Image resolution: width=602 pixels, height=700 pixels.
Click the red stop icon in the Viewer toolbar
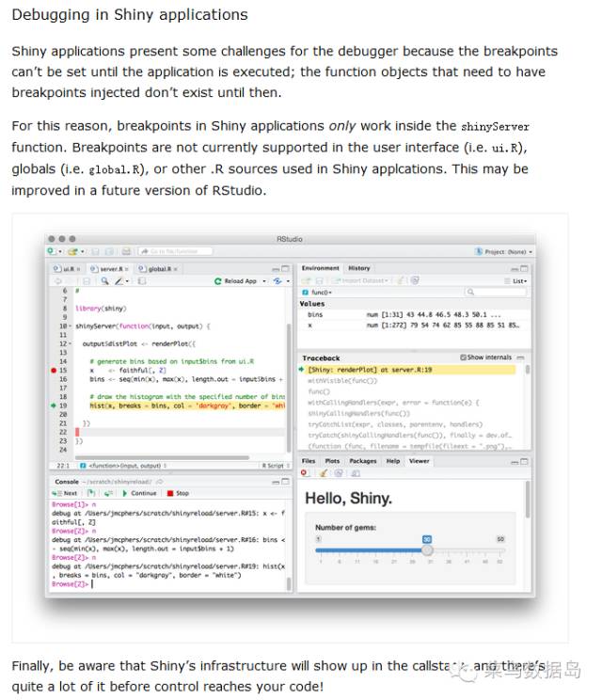click(305, 473)
